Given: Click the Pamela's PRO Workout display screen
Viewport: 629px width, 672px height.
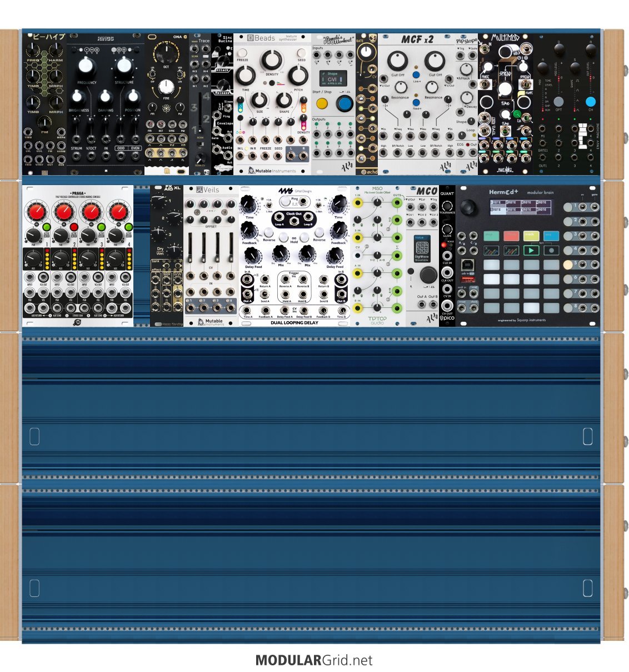Looking at the screenshot, I should pyautogui.click(x=333, y=78).
